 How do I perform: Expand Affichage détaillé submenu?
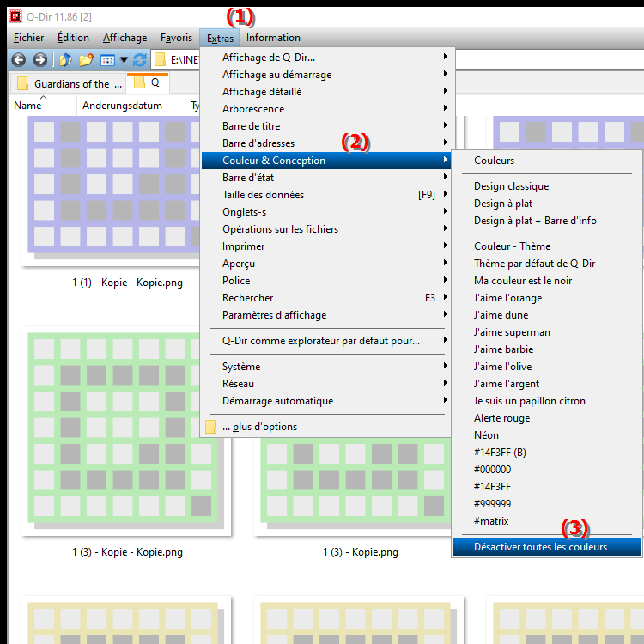click(327, 92)
